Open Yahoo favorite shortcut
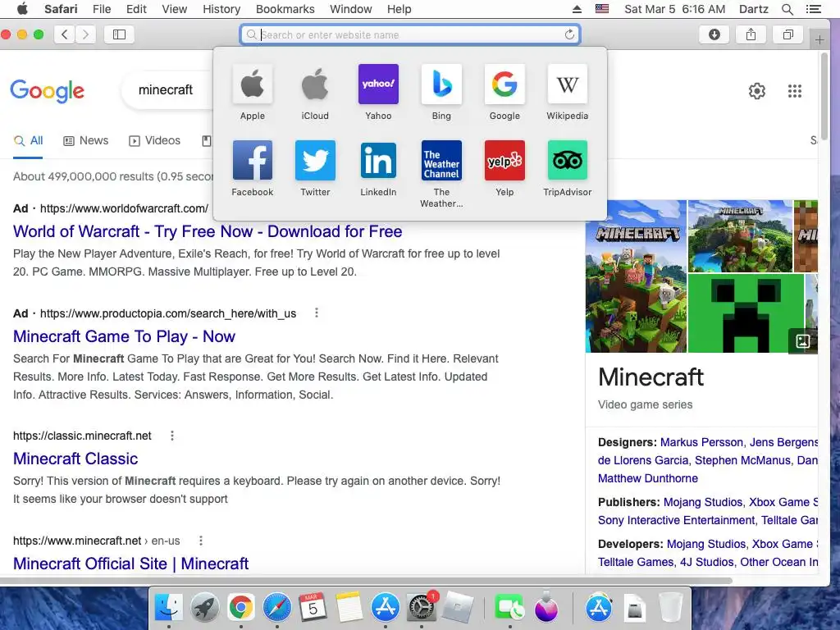 [x=378, y=84]
